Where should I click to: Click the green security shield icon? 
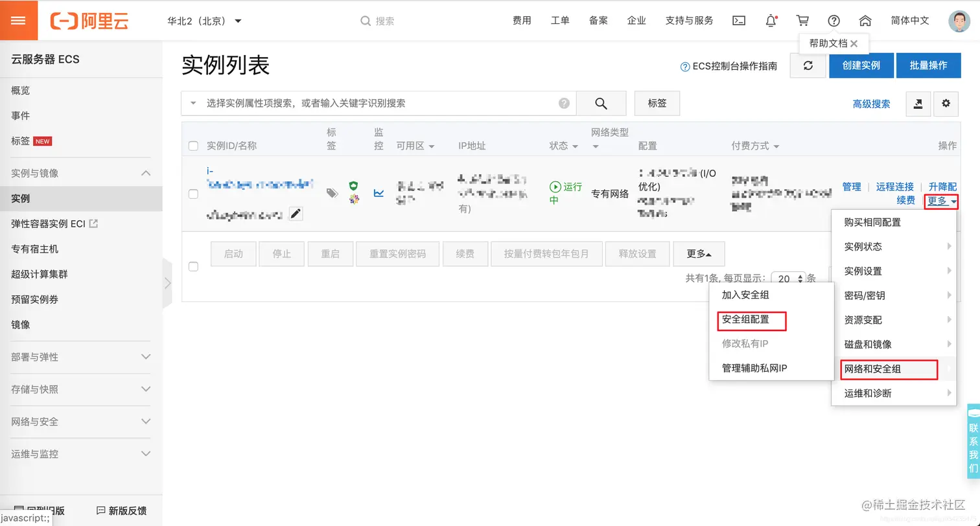pos(353,186)
